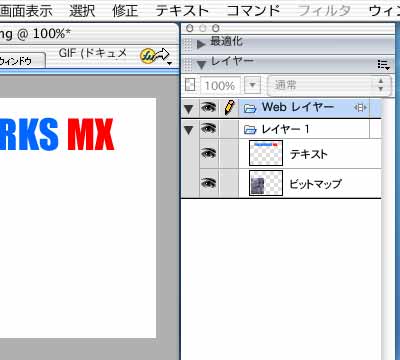Click the 最適化 panel gripper handle

[x=189, y=44]
